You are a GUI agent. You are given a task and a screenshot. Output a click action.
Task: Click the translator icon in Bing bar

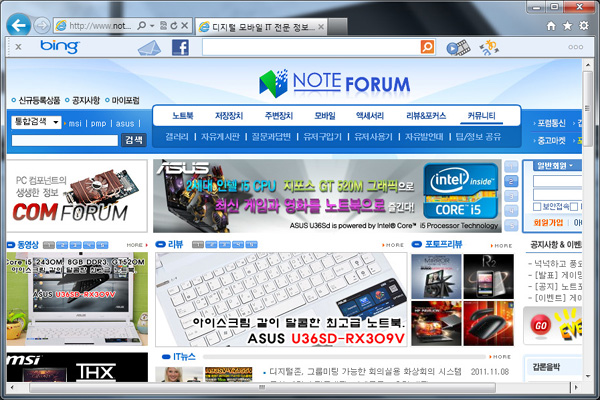pos(489,48)
